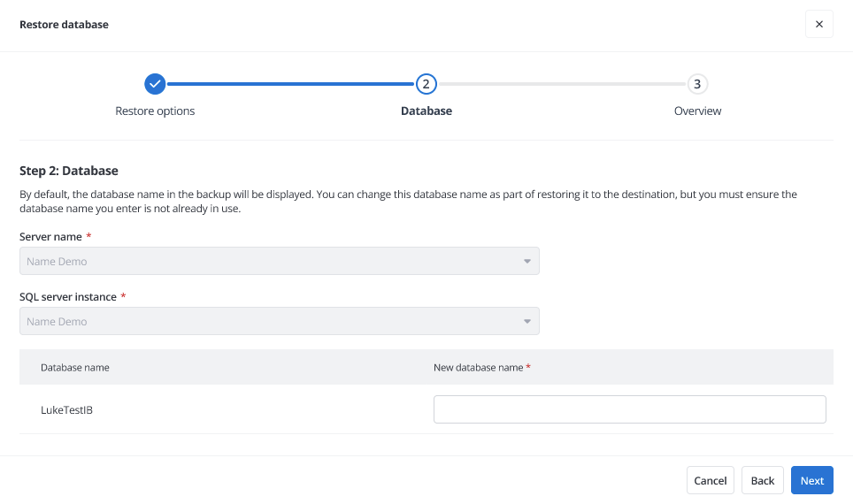
Task: Go back with the Back button
Action: point(762,480)
